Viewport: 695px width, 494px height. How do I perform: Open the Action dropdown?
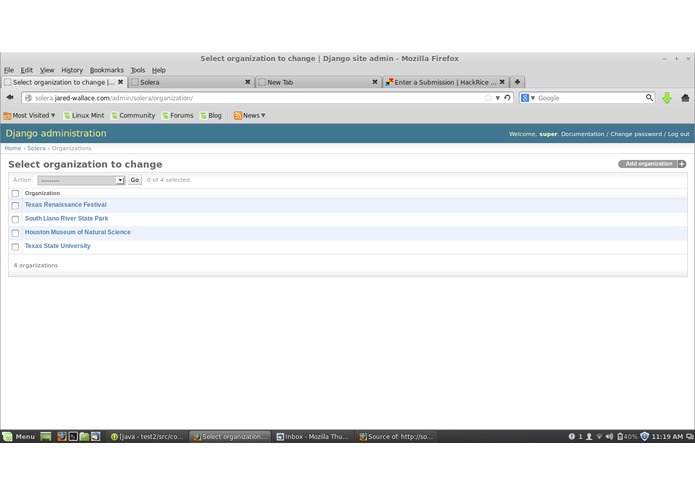[x=81, y=180]
